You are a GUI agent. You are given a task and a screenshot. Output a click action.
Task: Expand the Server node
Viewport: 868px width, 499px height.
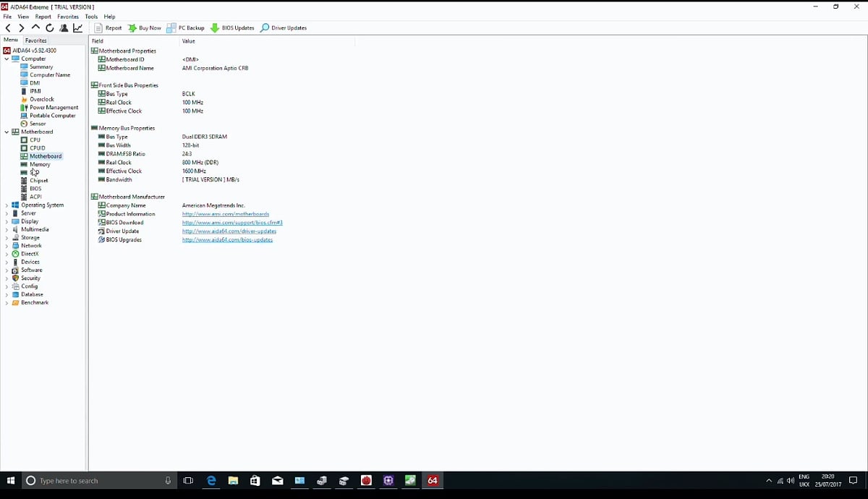(x=7, y=213)
